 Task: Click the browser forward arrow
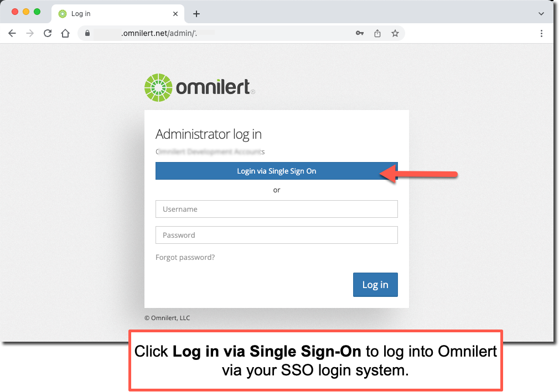(x=30, y=34)
